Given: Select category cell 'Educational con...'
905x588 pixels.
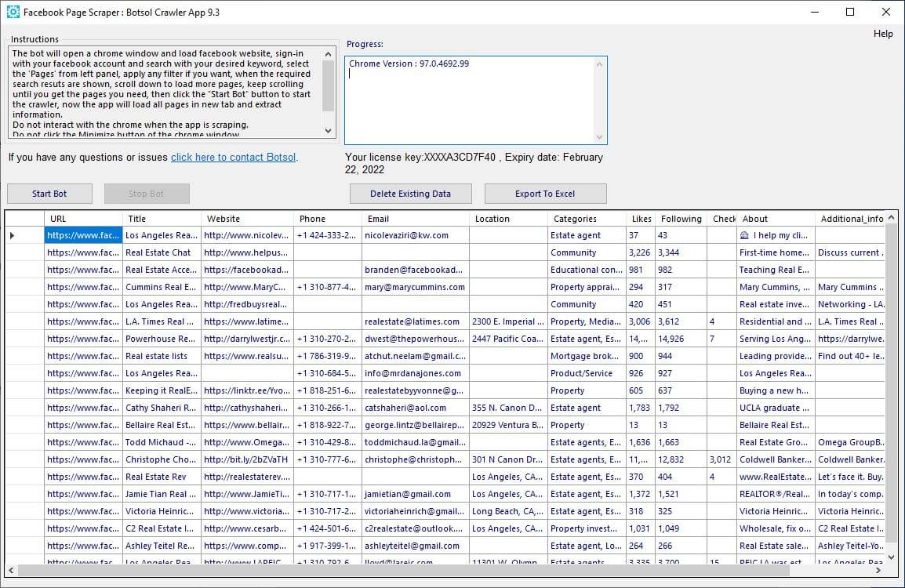Looking at the screenshot, I should [x=587, y=270].
